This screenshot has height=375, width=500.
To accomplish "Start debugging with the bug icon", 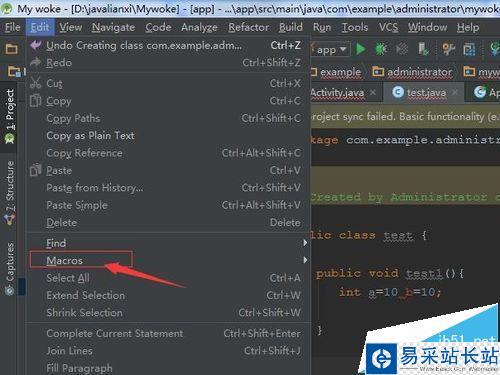I will coord(381,49).
